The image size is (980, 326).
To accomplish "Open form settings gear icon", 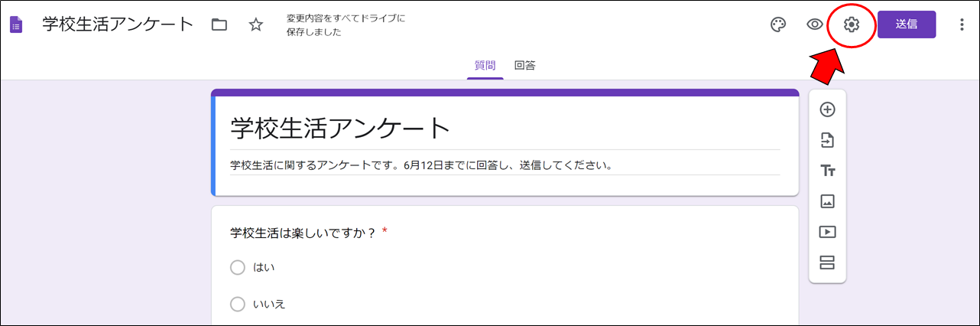I will point(852,24).
